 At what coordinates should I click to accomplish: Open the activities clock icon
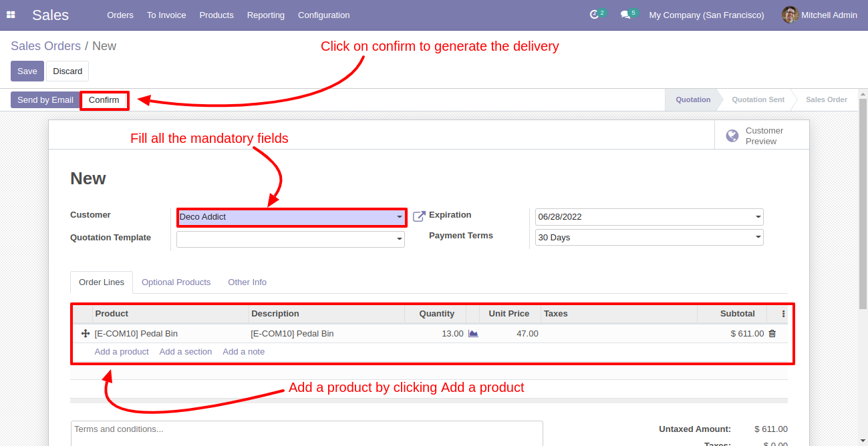point(594,15)
